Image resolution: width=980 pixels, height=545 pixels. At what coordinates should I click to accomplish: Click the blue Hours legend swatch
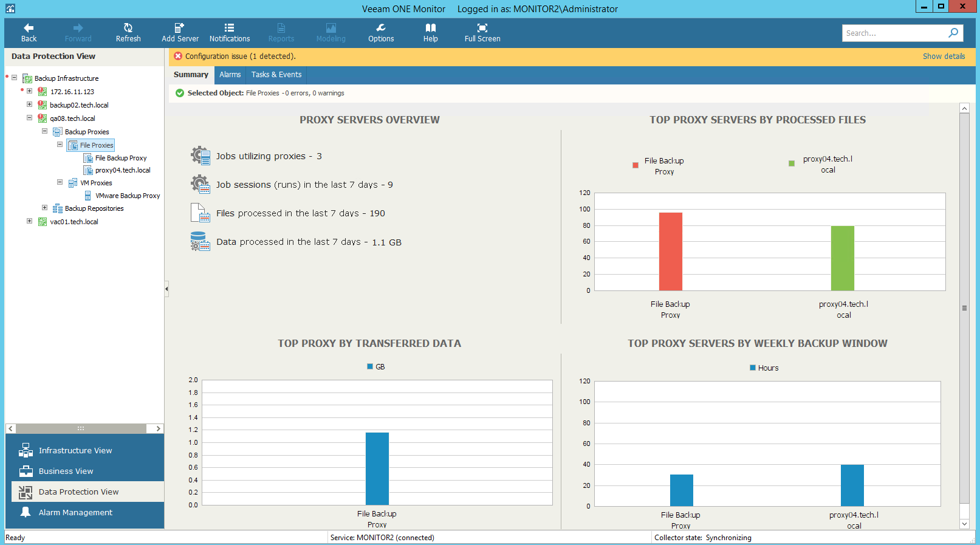click(753, 368)
